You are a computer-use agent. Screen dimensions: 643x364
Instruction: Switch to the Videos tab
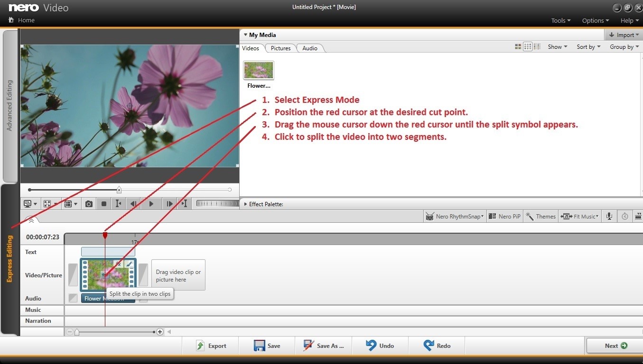click(251, 48)
